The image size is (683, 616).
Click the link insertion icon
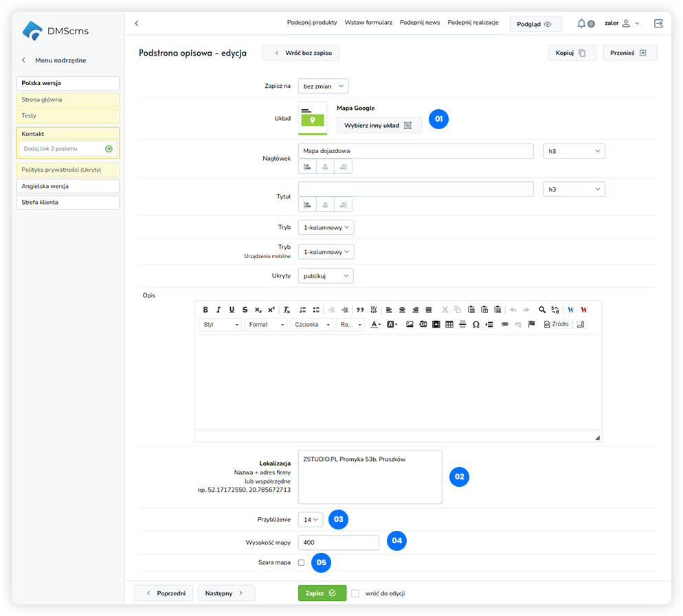click(x=505, y=324)
